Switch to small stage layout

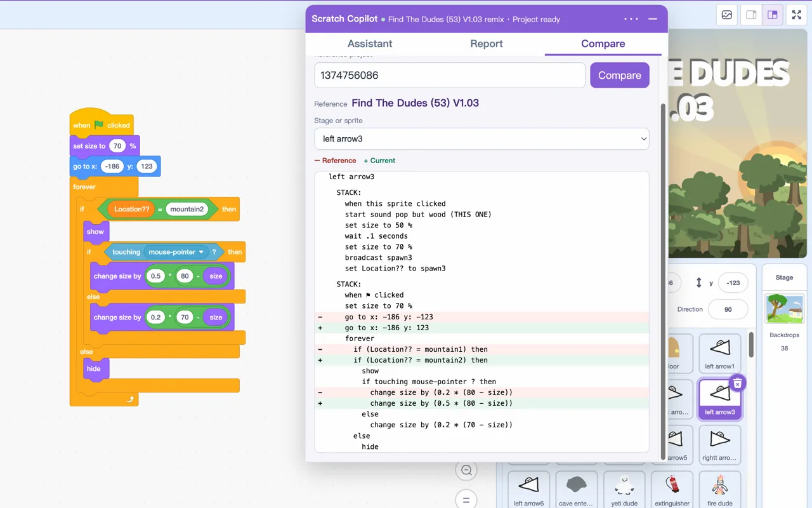point(751,15)
